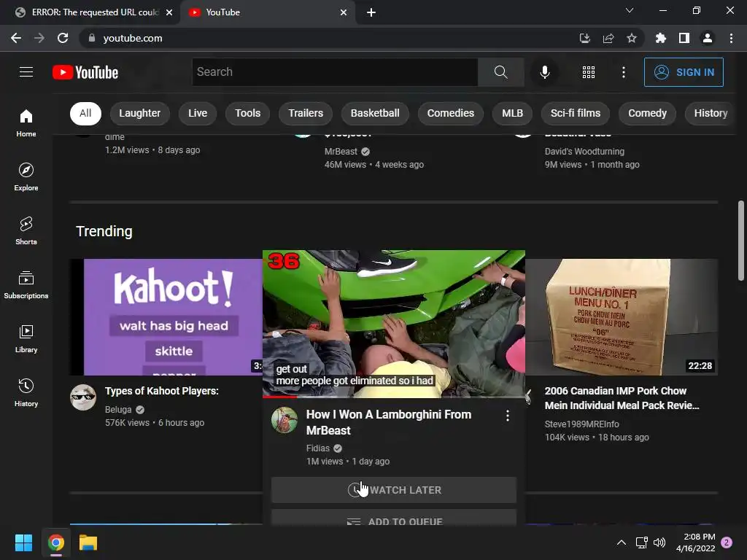The height and width of the screenshot is (560, 747).
Task: Toggle Chrome side panel icon
Action: tap(684, 38)
